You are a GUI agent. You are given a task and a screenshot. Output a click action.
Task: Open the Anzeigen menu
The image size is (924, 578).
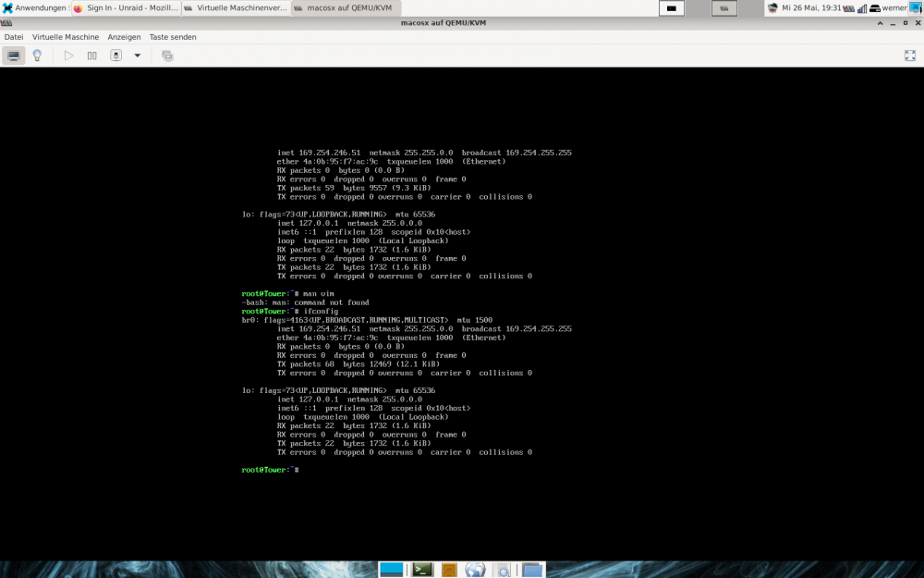(124, 37)
